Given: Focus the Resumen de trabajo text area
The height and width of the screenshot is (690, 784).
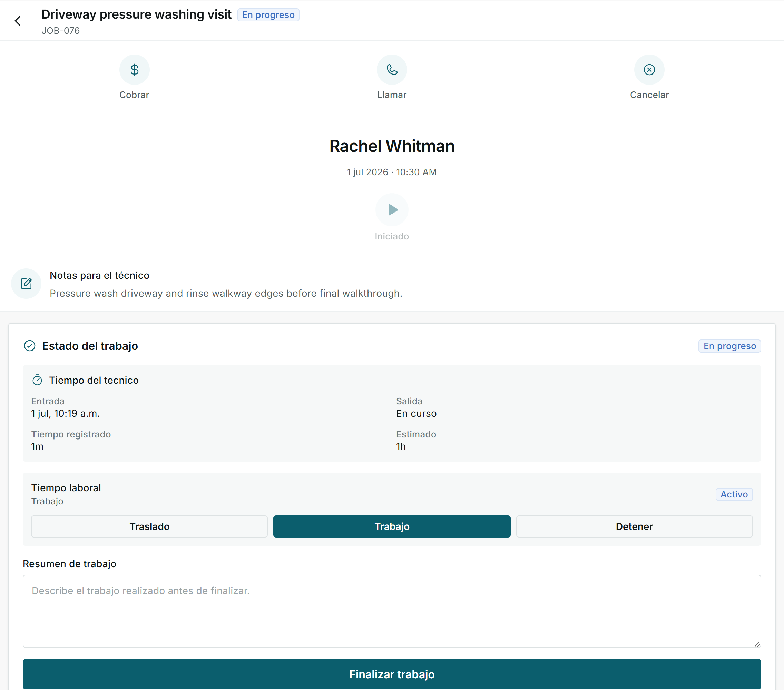Looking at the screenshot, I should [392, 611].
